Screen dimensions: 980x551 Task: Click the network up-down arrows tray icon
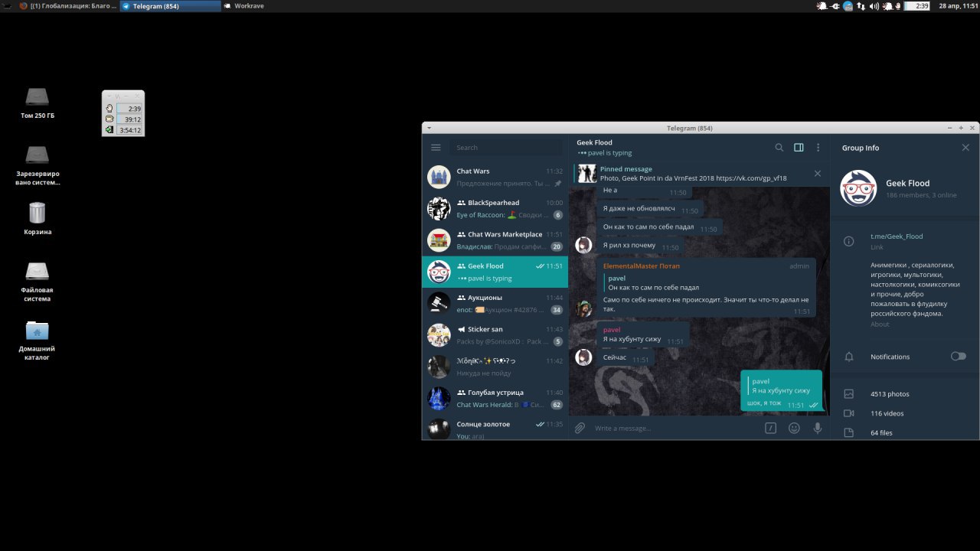tap(861, 6)
